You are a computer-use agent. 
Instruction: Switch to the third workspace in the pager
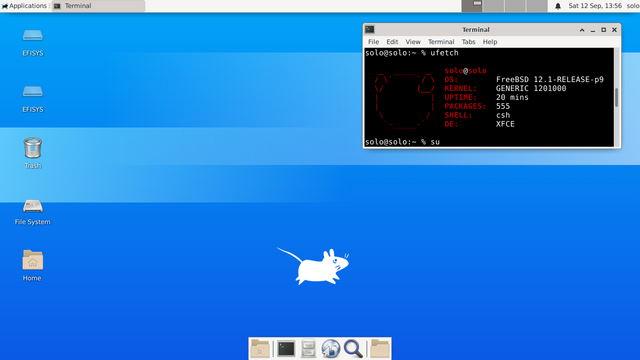(515, 6)
